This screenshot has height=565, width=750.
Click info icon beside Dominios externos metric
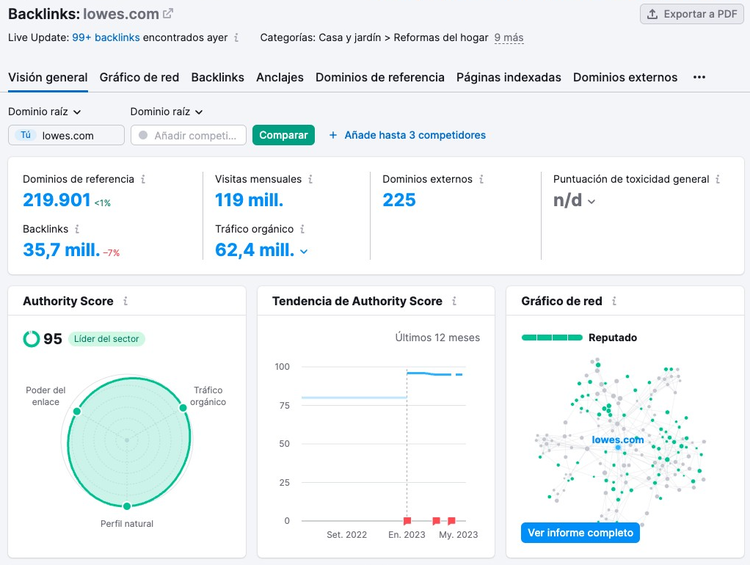pos(481,179)
